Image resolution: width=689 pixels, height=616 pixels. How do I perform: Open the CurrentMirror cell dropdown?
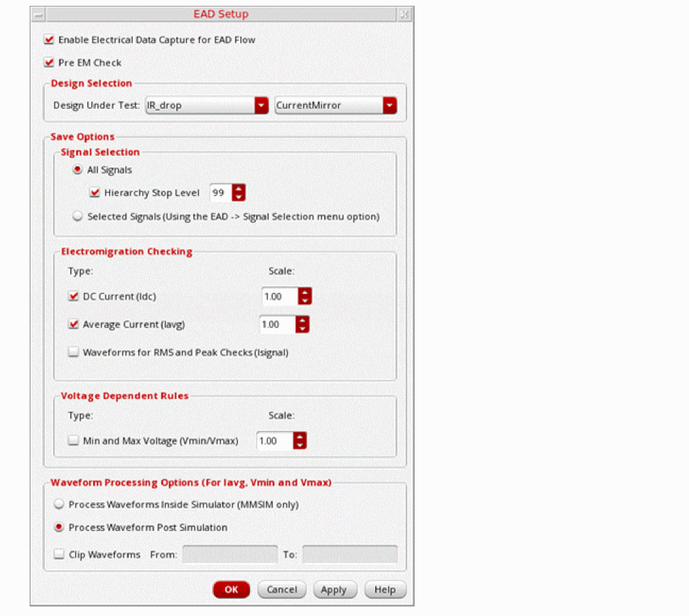click(336, 106)
